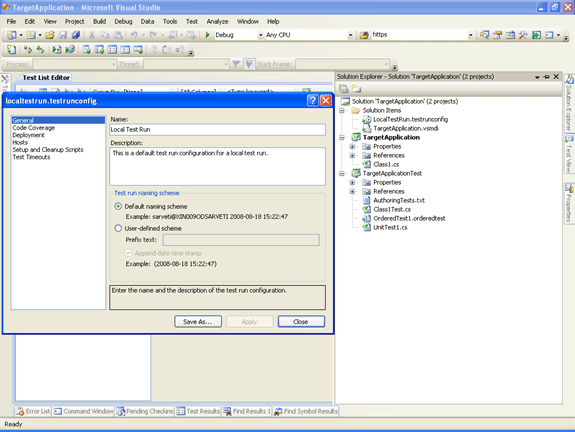
Task: Select TargetApplication.vsmdi in Solution Explorer
Action: coord(406,128)
